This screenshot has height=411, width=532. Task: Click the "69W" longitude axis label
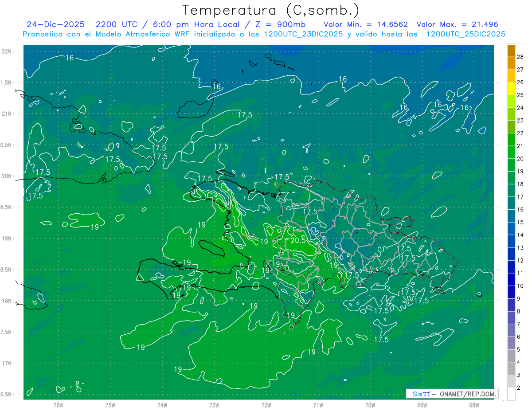[x=422, y=405]
